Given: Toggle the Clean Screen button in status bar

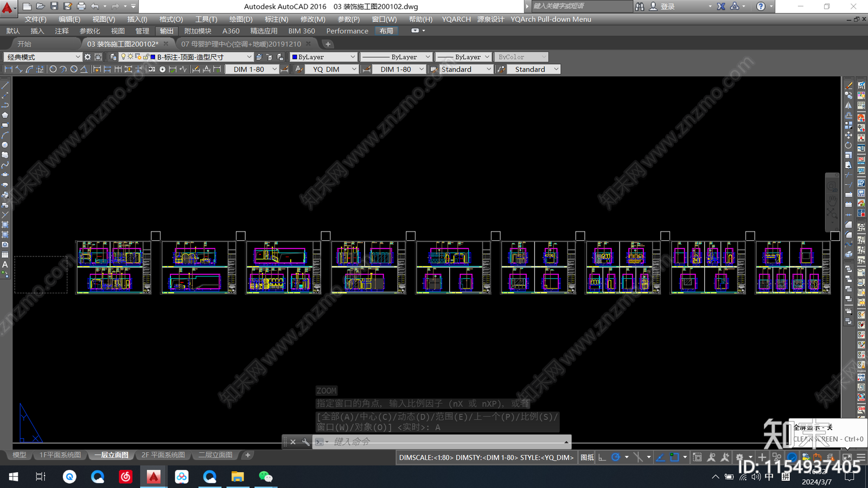Looking at the screenshot, I should coord(847,458).
